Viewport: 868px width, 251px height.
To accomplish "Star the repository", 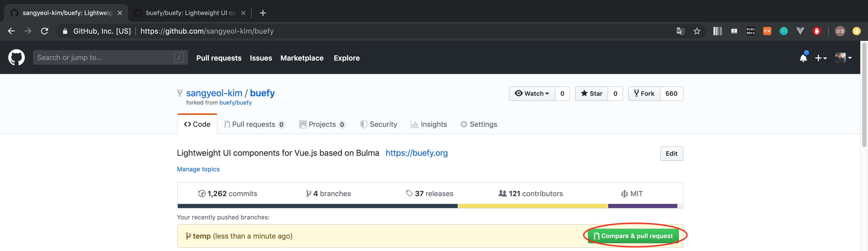I will point(591,93).
